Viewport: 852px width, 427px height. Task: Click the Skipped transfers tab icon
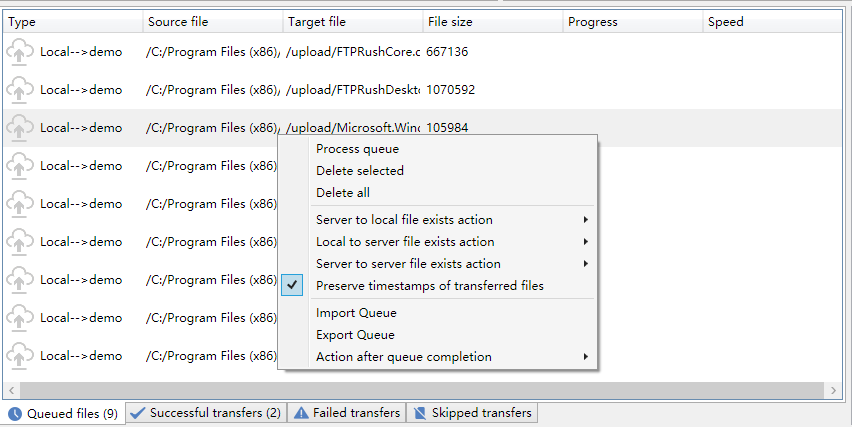(x=420, y=413)
